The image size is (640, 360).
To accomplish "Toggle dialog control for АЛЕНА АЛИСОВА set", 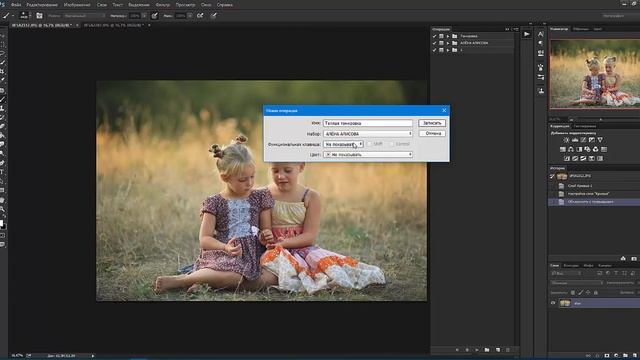I will coord(441,43).
